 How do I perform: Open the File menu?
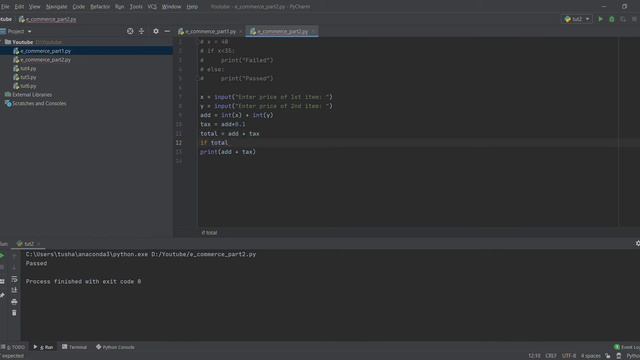(5, 7)
